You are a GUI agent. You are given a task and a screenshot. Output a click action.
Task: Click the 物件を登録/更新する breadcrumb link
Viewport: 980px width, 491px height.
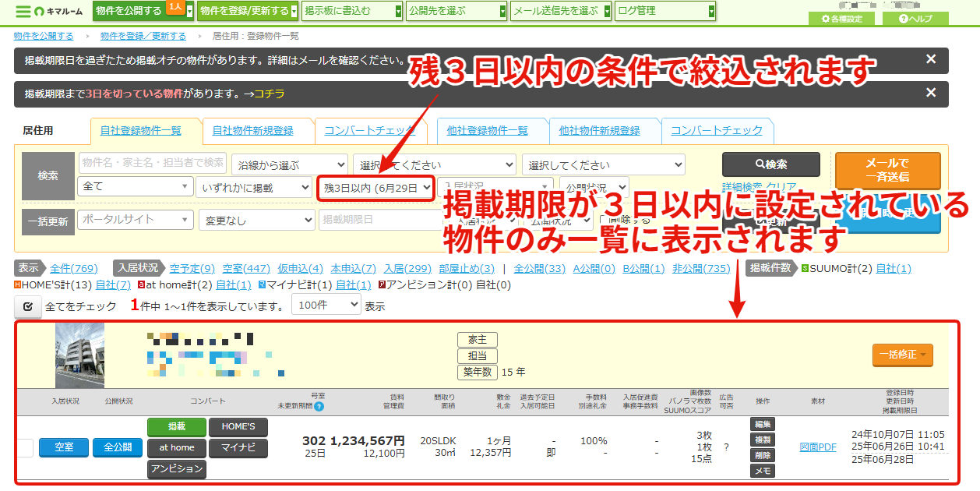[x=143, y=36]
